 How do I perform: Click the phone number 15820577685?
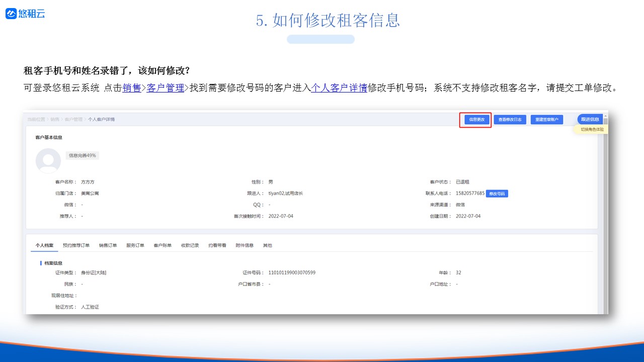tap(470, 193)
